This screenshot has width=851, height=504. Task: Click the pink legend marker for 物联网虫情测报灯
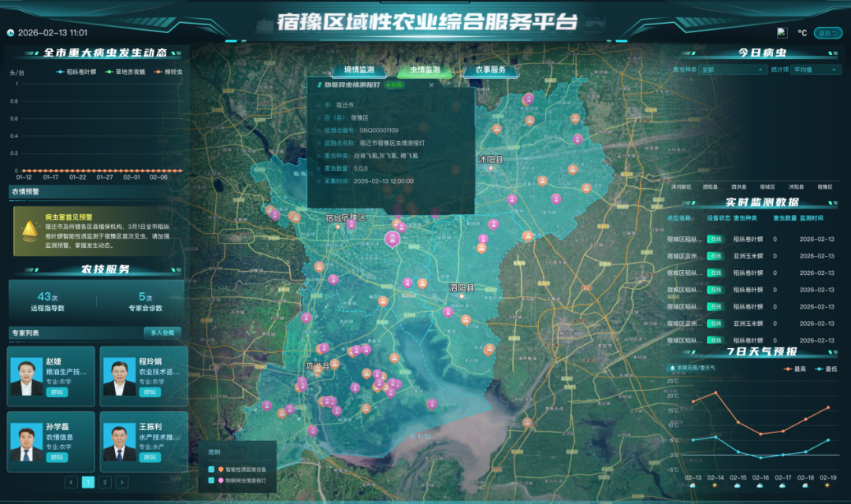[221, 480]
